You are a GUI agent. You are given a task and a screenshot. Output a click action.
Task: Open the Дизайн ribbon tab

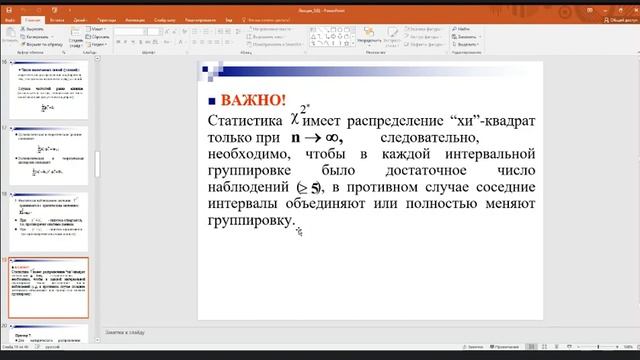(x=80, y=20)
